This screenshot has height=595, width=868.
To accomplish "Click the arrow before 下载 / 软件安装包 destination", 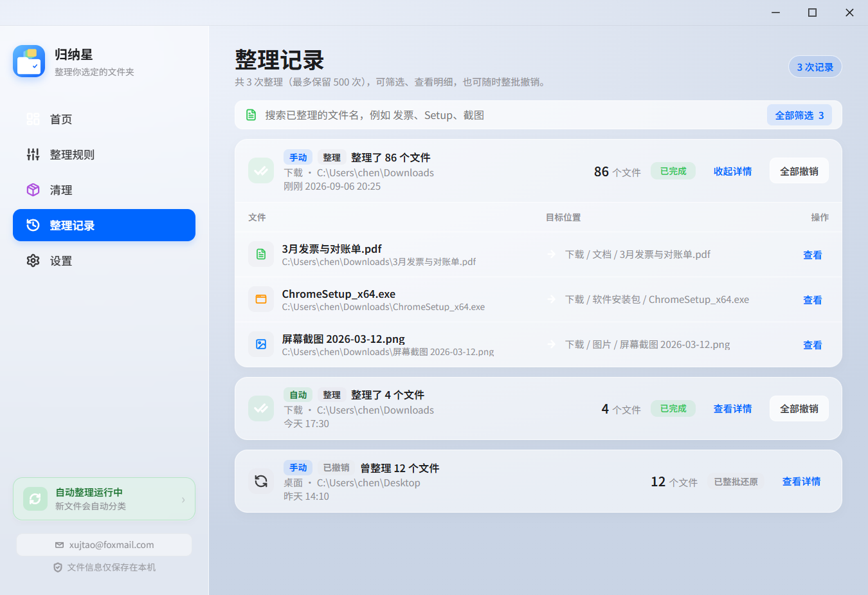I will (552, 300).
